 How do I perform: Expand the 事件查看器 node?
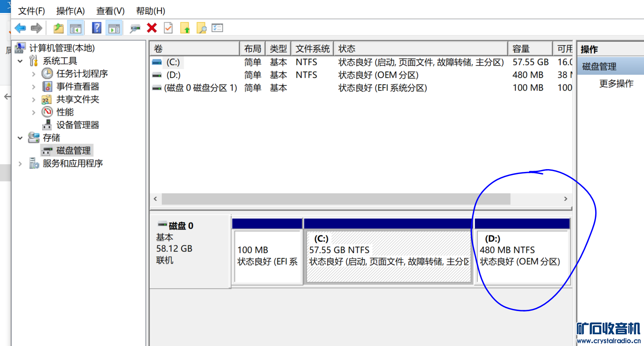(33, 87)
